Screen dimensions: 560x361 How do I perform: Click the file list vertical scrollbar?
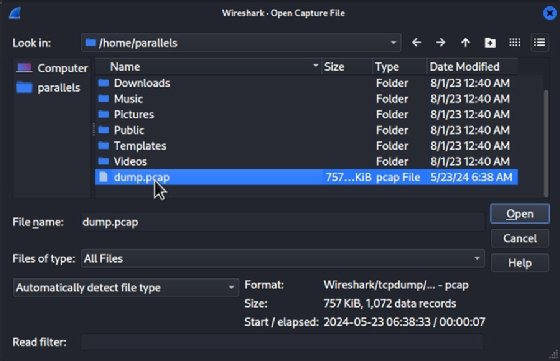pyautogui.click(x=545, y=143)
